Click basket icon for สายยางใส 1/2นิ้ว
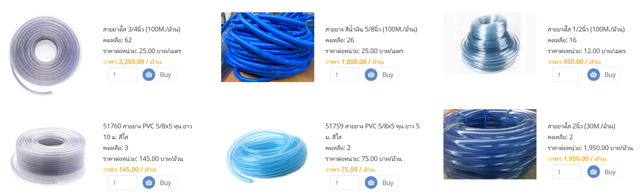644x196 pixels. (x=593, y=75)
